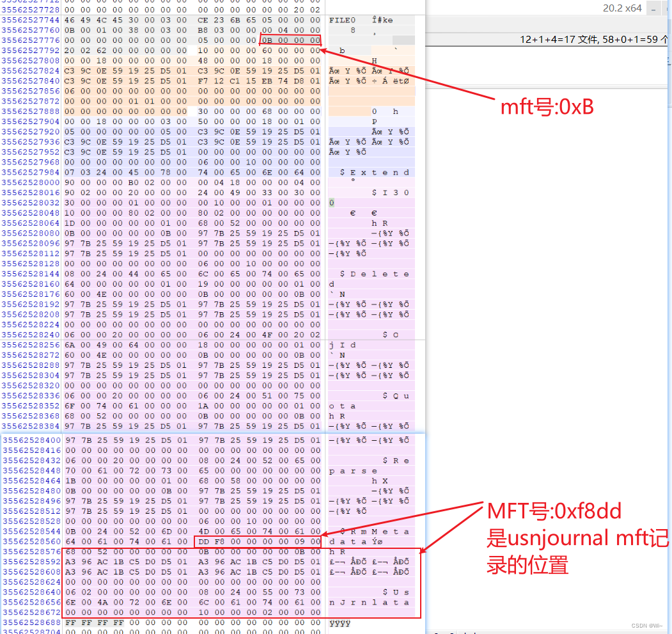The height and width of the screenshot is (634, 672).
Task: Select the $Reparse text in text column
Action: click(377, 465)
